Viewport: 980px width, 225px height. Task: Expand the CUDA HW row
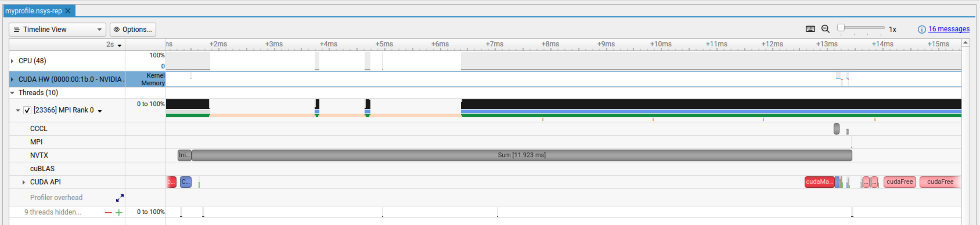pos(12,79)
